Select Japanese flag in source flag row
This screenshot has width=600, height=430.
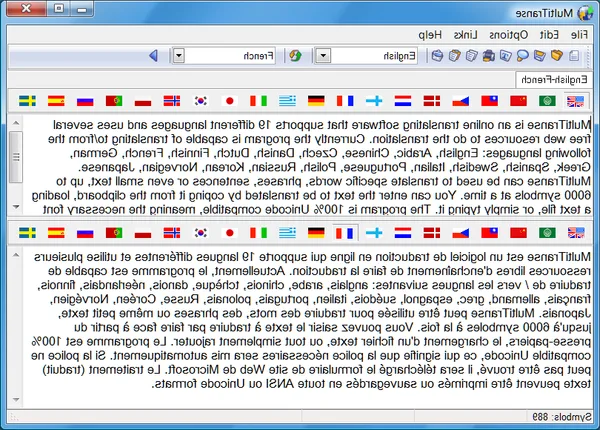[x=230, y=101]
